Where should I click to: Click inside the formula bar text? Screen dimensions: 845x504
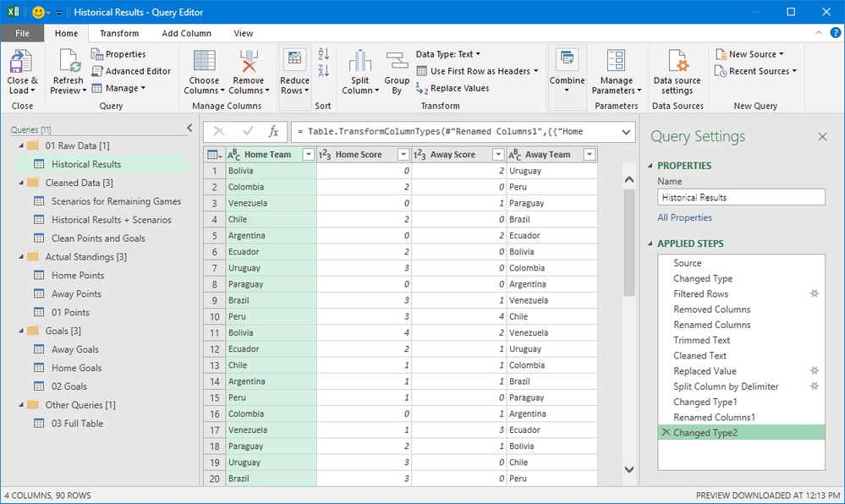pyautogui.click(x=439, y=132)
